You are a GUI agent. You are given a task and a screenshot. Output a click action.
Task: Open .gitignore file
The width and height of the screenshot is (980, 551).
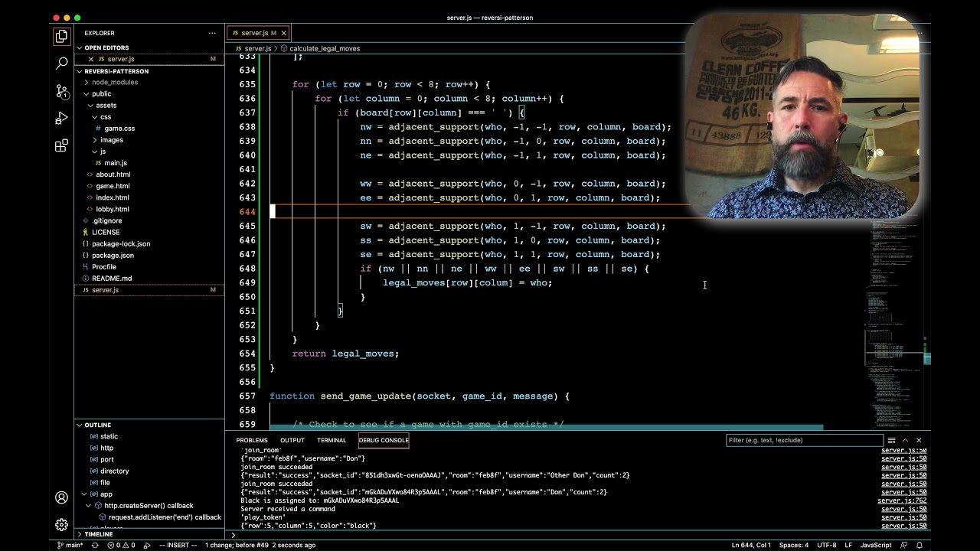pyautogui.click(x=106, y=220)
